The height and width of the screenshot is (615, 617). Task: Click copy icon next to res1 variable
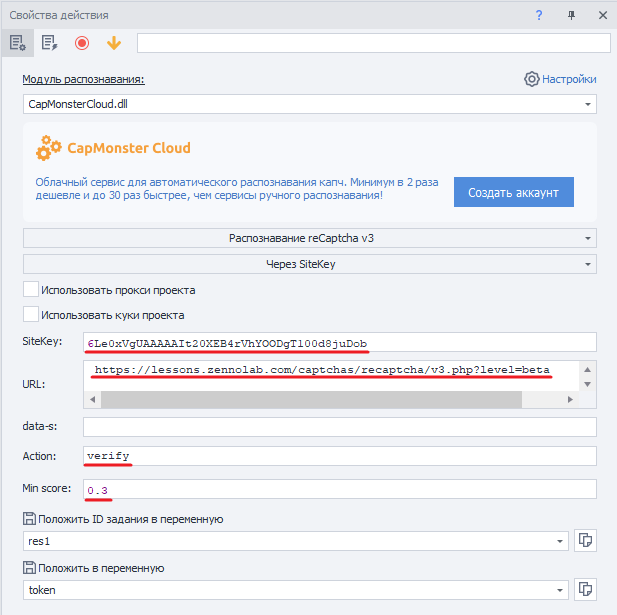587,540
